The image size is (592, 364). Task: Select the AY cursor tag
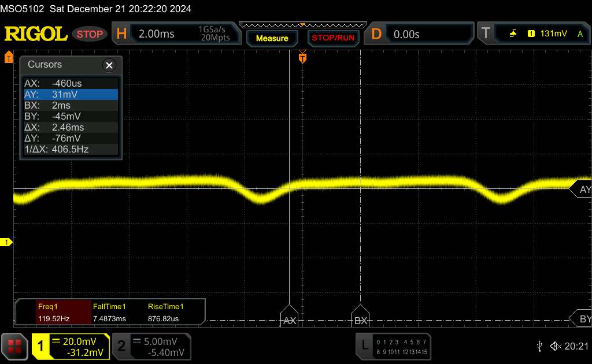(582, 189)
